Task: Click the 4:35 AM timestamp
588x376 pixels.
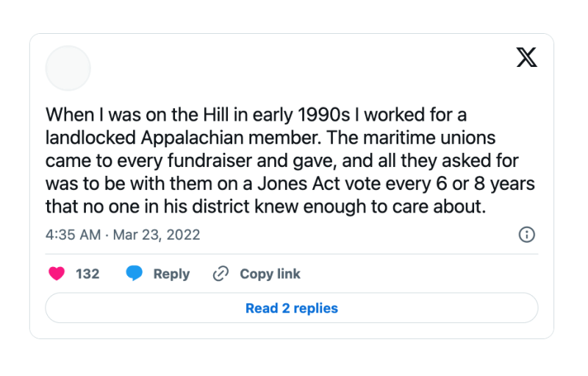Action: 73,235
